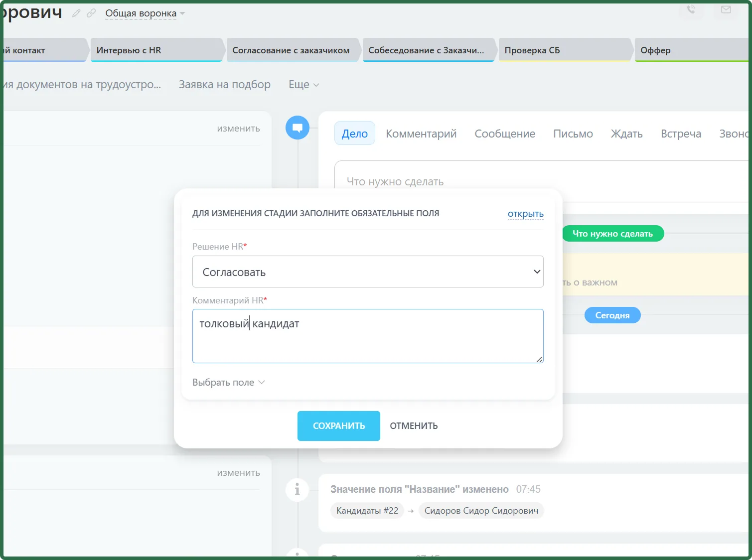Click the Кандидаты #22 value chip

[367, 511]
